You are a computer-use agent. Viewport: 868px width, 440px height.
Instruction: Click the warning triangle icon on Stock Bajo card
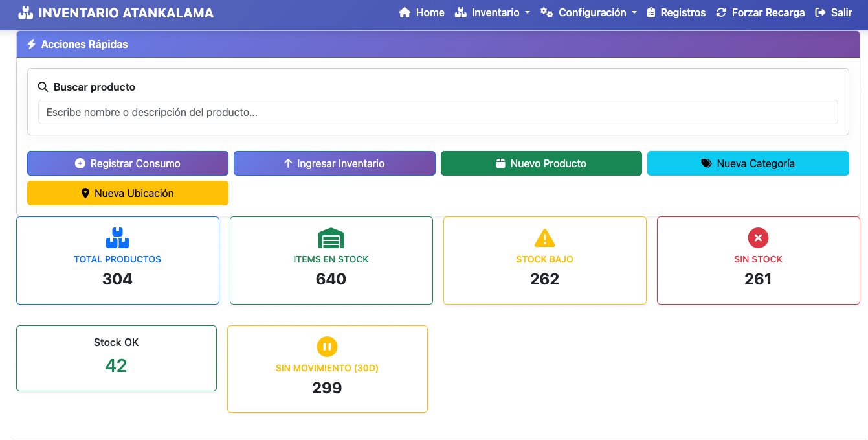pyautogui.click(x=544, y=238)
